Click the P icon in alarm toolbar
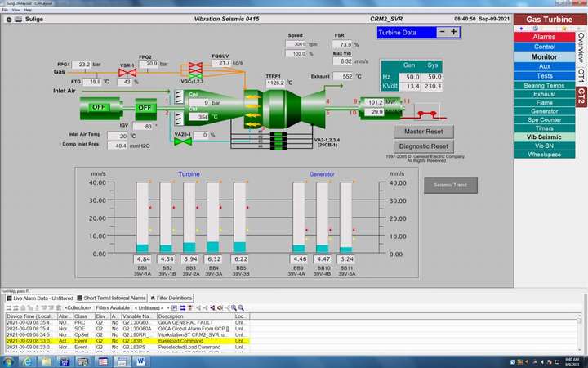Viewport: 588px width, 368px height. 175,308
